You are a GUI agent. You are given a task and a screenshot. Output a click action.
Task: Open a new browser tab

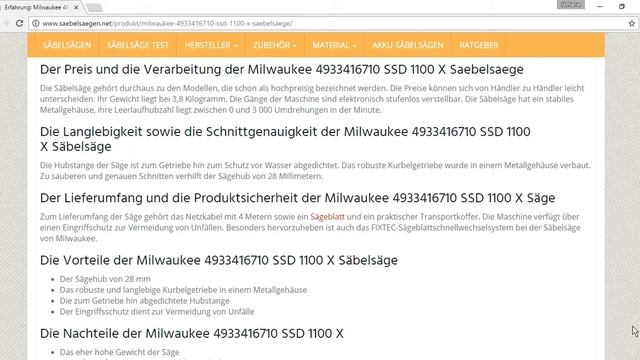[x=95, y=7]
